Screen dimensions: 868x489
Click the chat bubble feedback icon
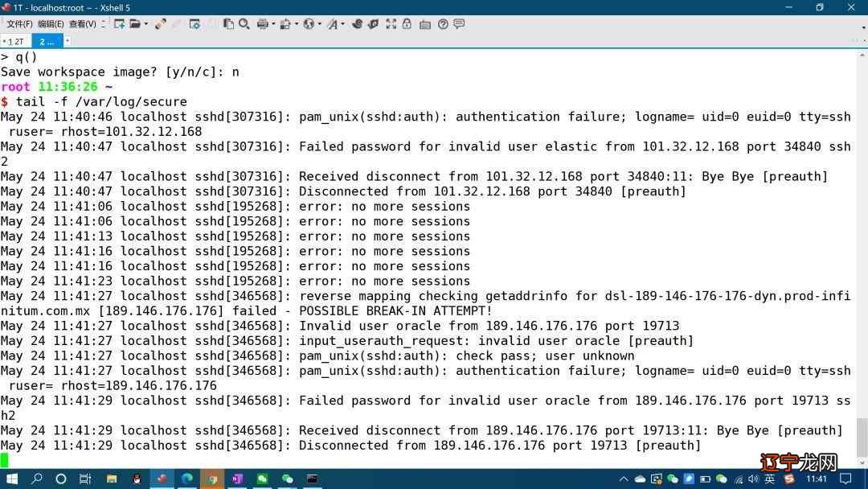click(x=459, y=24)
